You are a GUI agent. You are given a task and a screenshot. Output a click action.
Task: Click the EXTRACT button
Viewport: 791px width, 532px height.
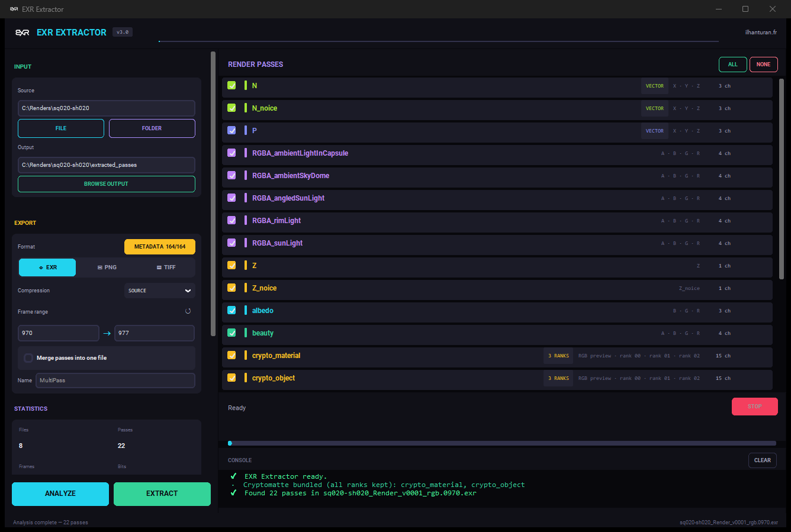pyautogui.click(x=162, y=494)
